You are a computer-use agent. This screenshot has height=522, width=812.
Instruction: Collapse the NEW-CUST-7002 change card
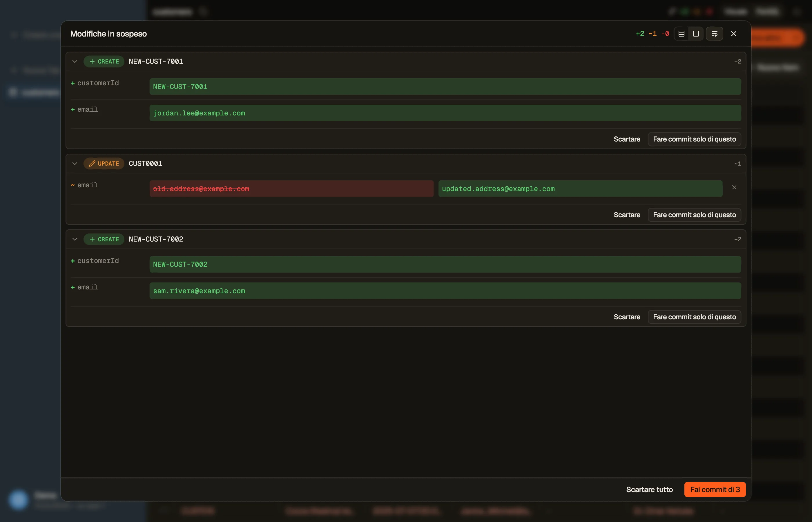[x=75, y=239]
